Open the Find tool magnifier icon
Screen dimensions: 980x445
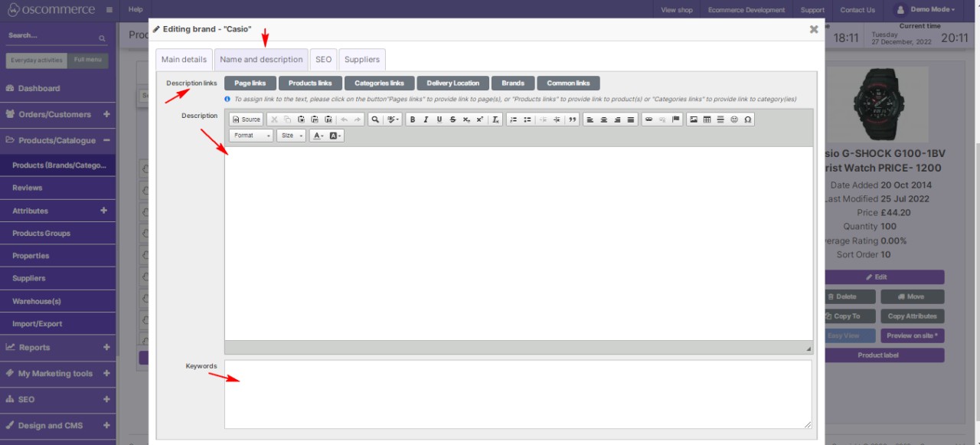click(375, 119)
